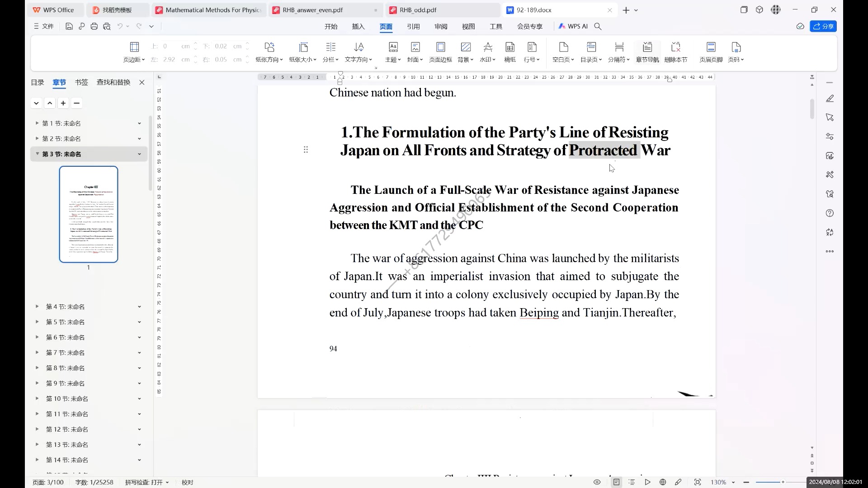Expand the 第4节 section node

click(x=37, y=307)
